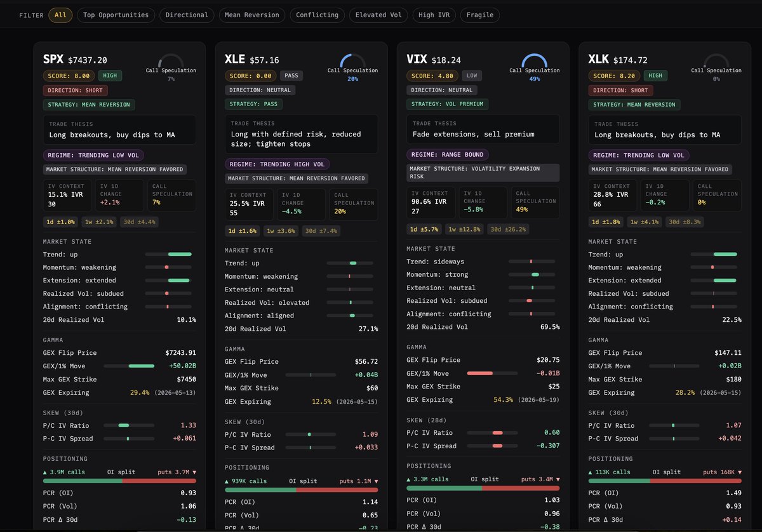Select XLE 1d ±1.6% range chip
Viewport: 762px width, 532px height.
[243, 230]
